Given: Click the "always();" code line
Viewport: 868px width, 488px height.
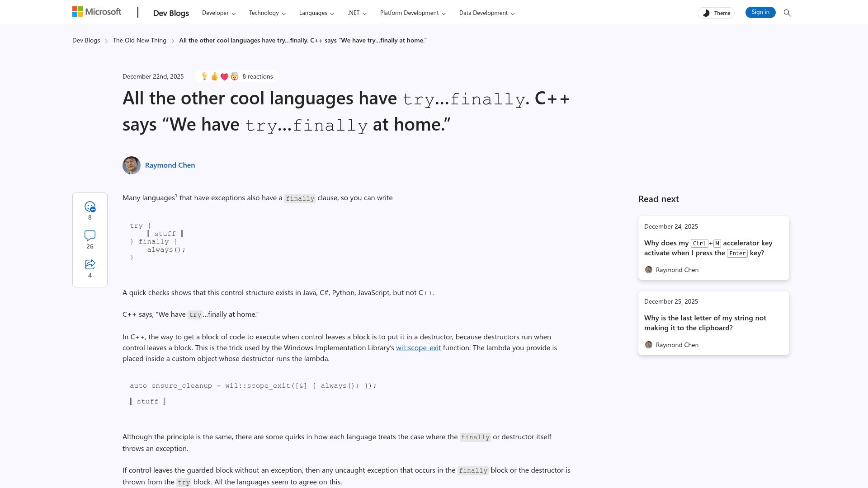Looking at the screenshot, I should pos(166,249).
